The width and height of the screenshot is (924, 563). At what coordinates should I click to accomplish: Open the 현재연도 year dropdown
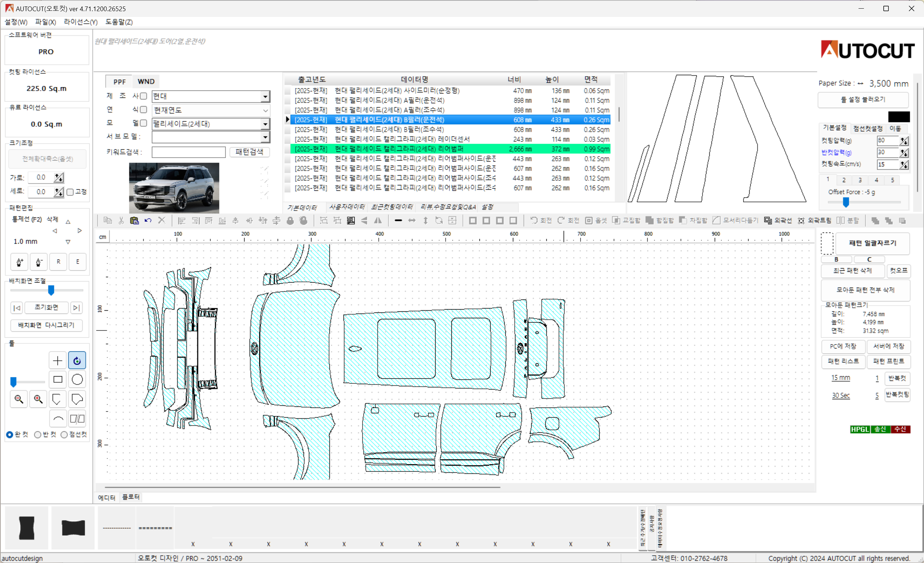click(265, 111)
